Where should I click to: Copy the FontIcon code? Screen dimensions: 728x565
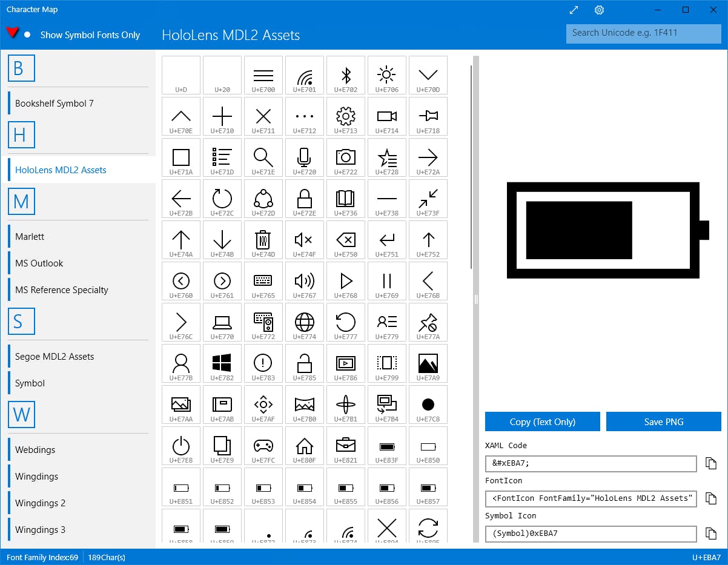tap(711, 498)
